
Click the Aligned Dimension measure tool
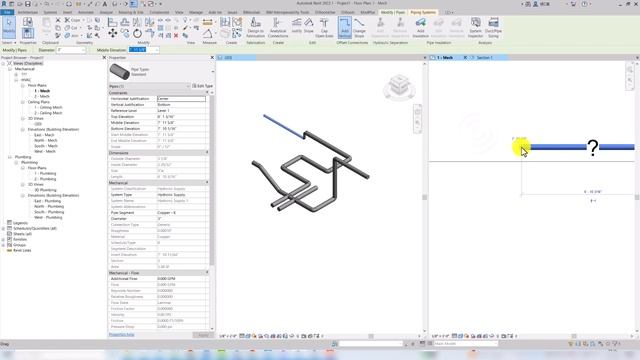[208, 22]
